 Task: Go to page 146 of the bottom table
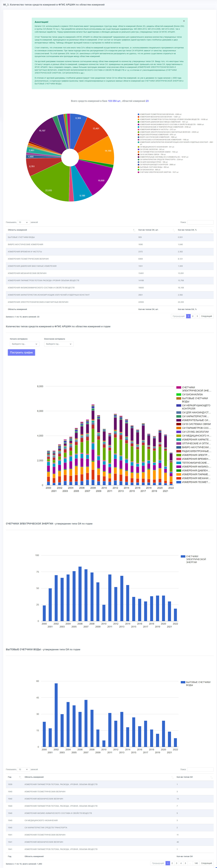pyautogui.click(x=196, y=863)
